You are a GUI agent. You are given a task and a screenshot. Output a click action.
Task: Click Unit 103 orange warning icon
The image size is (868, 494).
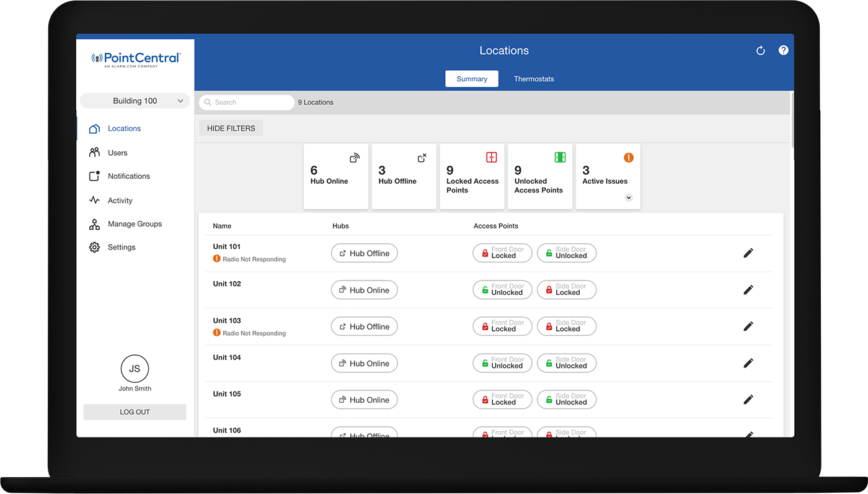coord(216,333)
